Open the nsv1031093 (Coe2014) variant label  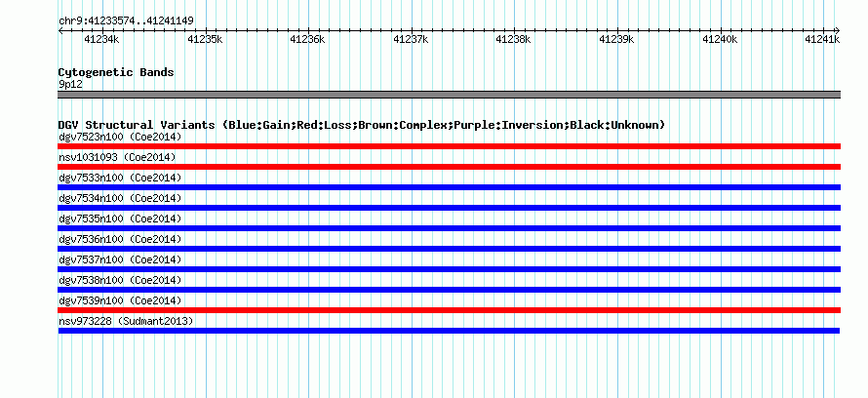coord(117,157)
